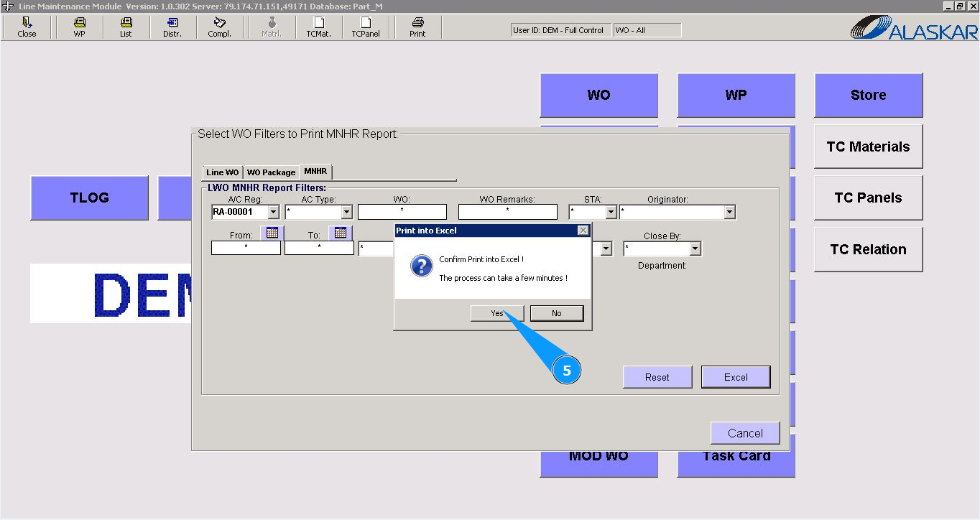Open the Distr. toolbar icon

point(172,27)
